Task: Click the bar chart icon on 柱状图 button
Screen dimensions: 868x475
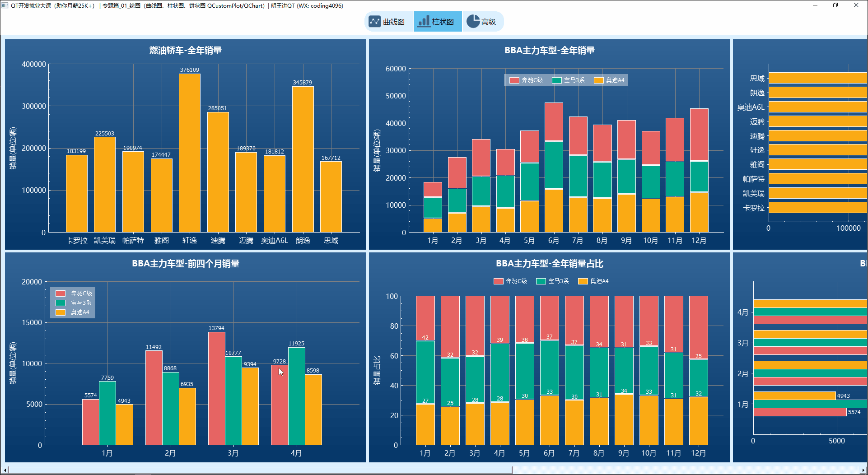Action: 424,21
